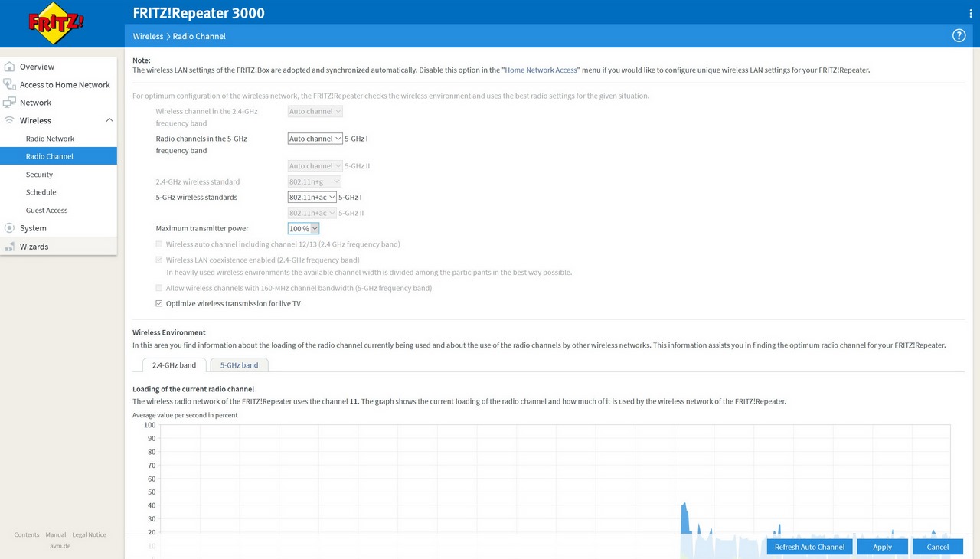Image resolution: width=980 pixels, height=559 pixels.
Task: Click the Wireless signal icon
Action: (x=9, y=120)
